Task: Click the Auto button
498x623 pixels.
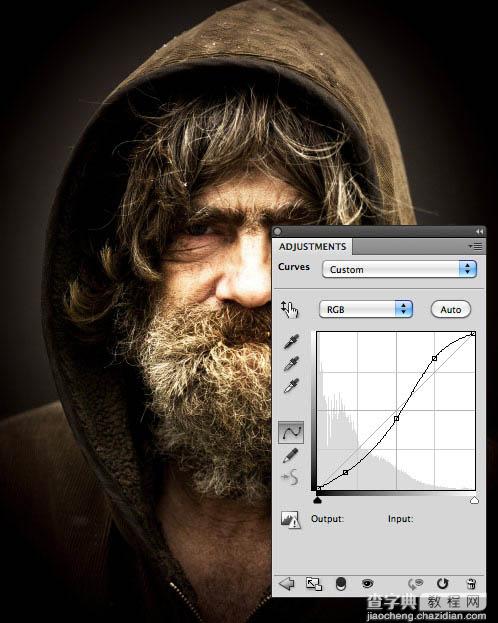Action: click(x=451, y=310)
